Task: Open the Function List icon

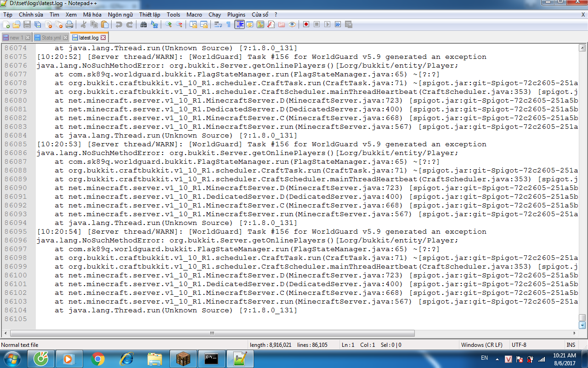Action: 271,24
